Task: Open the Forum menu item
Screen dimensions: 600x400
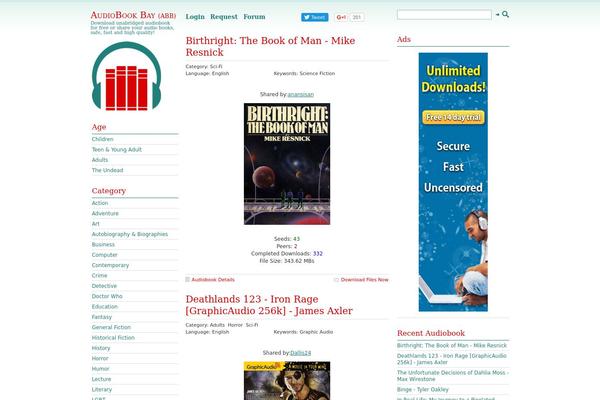Action: click(x=254, y=17)
